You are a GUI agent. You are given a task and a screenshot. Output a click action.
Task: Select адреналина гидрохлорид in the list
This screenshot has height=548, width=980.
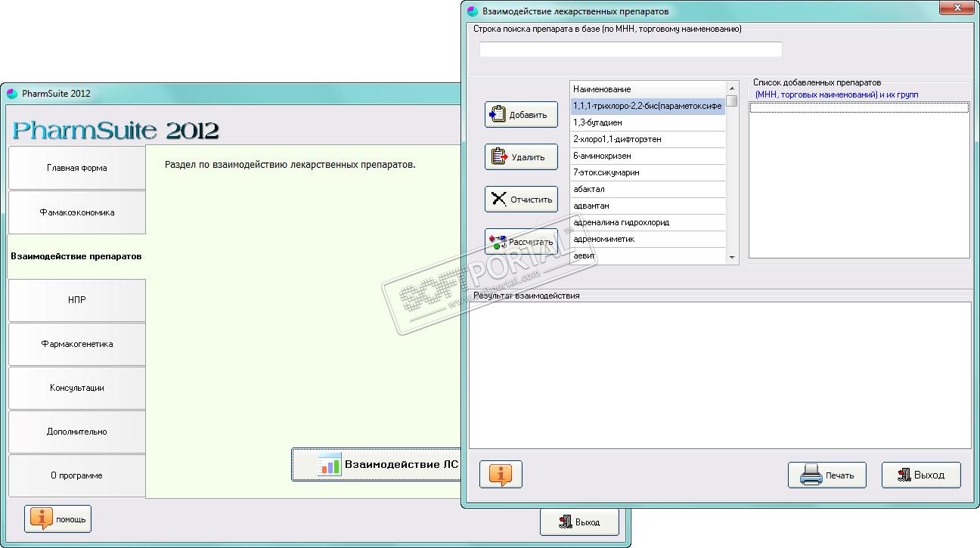(x=648, y=222)
